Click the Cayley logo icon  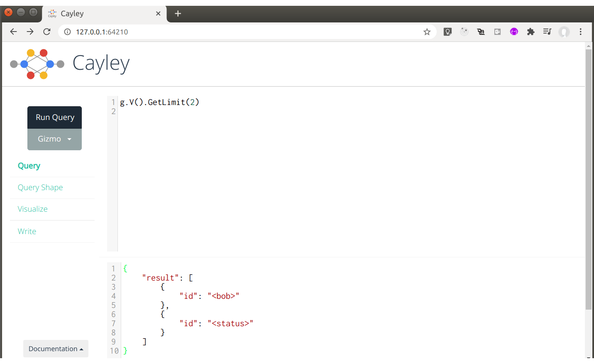click(x=37, y=64)
